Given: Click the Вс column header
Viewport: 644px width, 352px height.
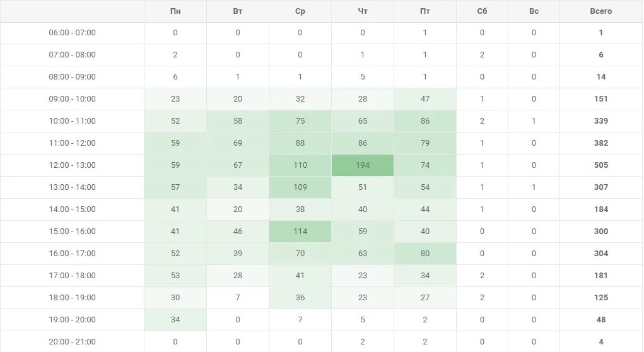Looking at the screenshot, I should coord(534,11).
